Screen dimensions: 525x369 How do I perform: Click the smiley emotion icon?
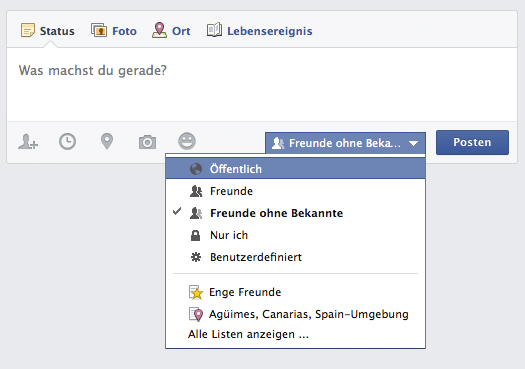187,141
